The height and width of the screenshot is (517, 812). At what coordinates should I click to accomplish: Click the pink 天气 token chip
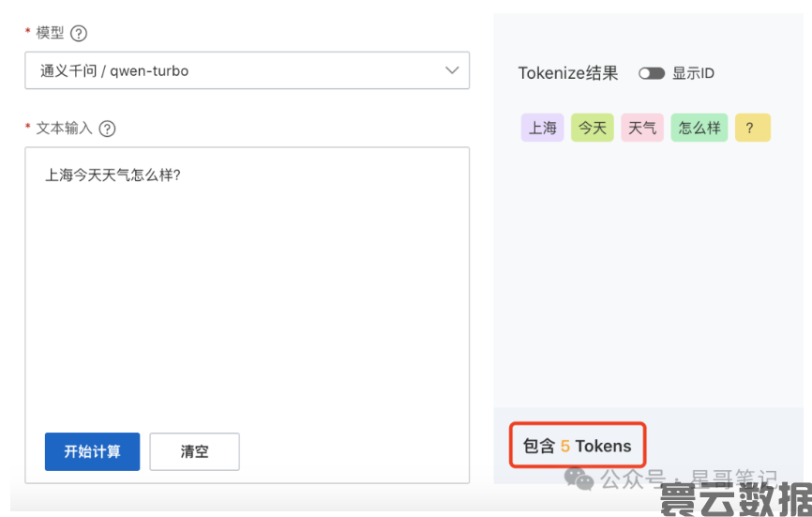coord(642,128)
